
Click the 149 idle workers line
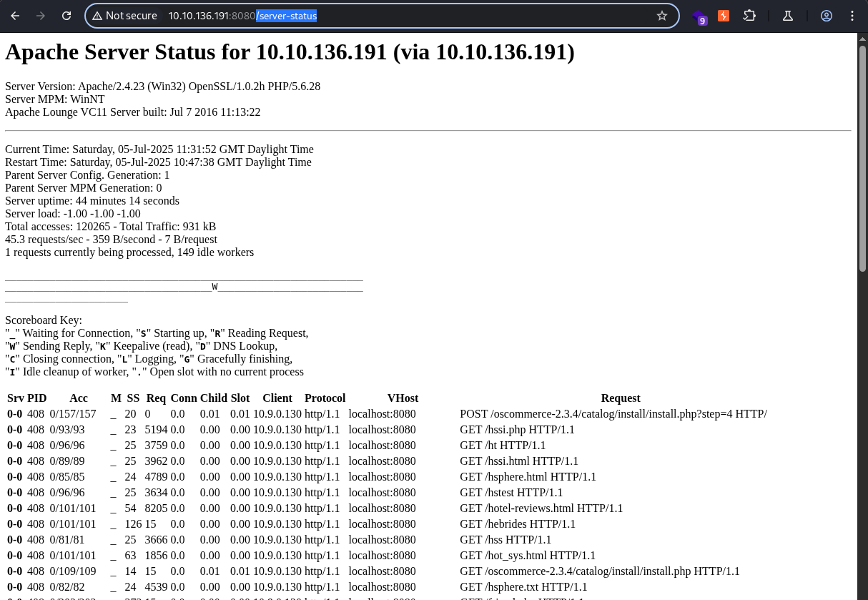pos(129,252)
